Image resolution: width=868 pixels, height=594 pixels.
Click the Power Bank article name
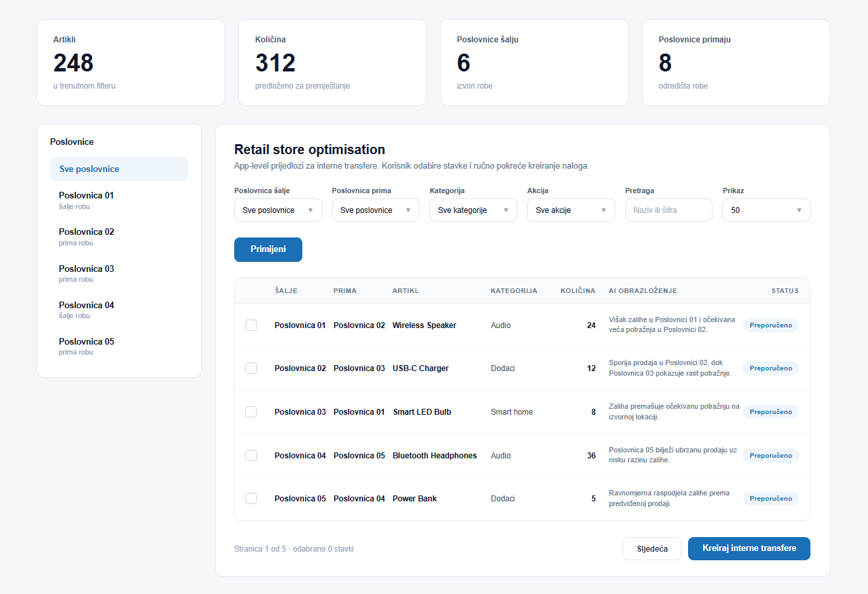tap(415, 498)
